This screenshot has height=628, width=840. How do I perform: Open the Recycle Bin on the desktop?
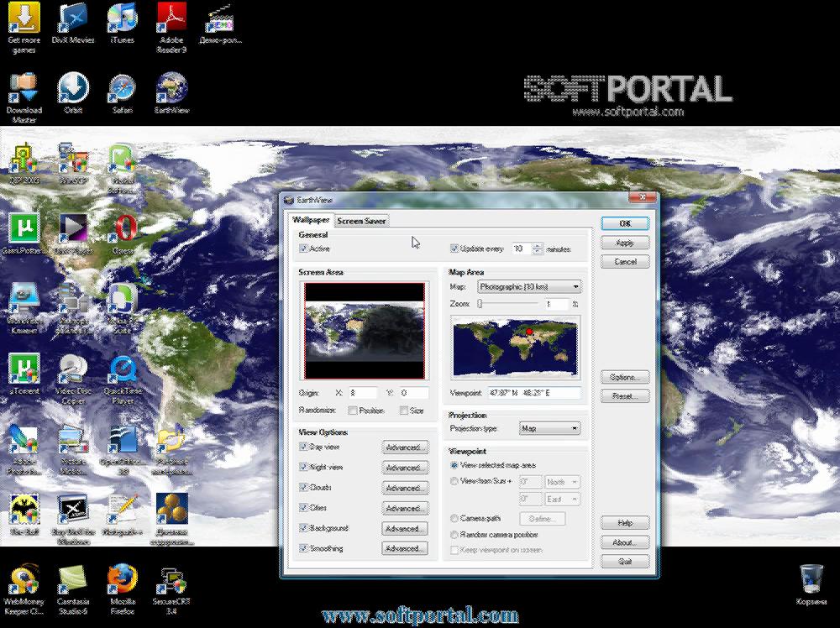click(x=811, y=584)
